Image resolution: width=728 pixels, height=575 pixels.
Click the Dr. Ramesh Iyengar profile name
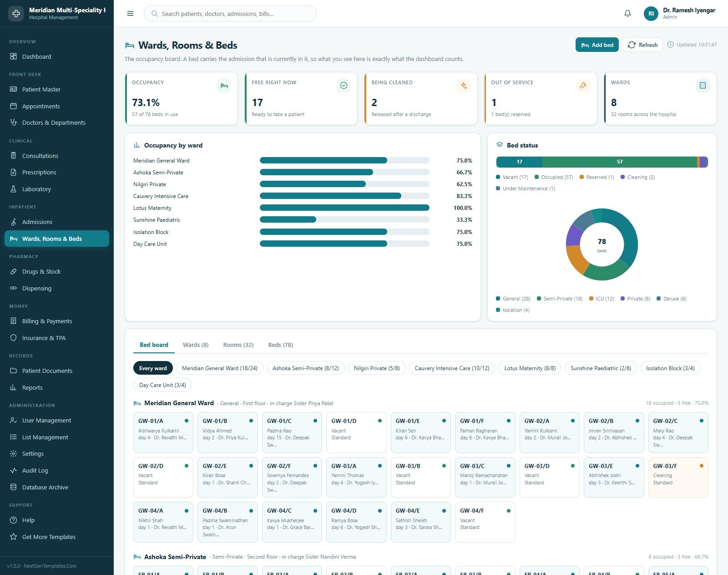[689, 10]
